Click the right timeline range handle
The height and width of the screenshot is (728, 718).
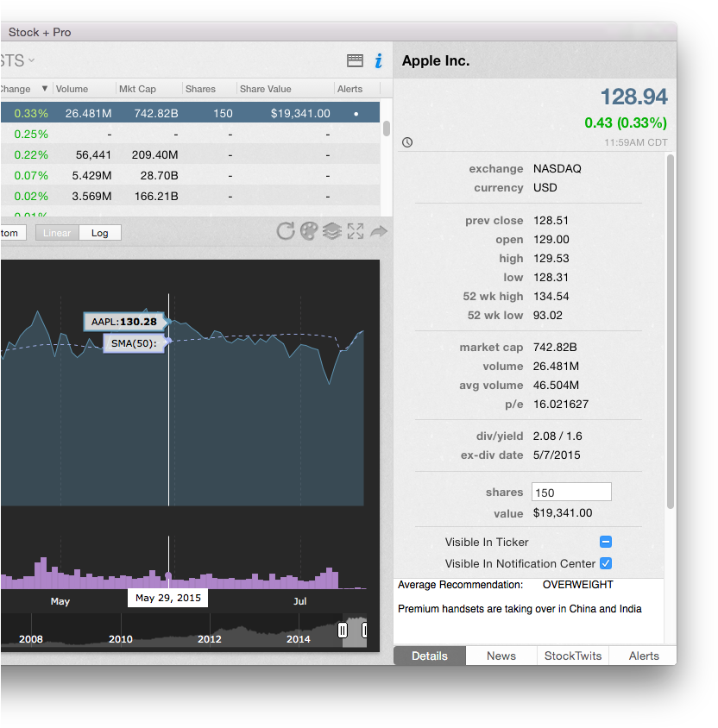coord(365,630)
